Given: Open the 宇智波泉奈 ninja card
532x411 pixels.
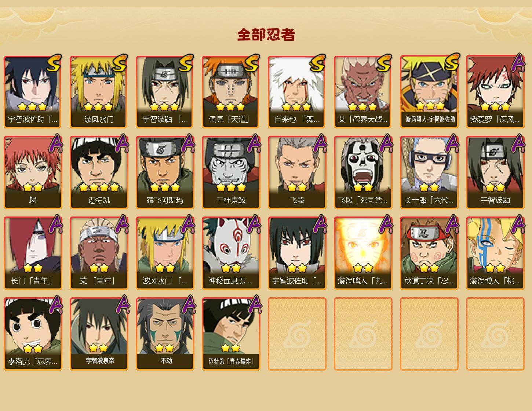Looking at the screenshot, I should click(99, 334).
